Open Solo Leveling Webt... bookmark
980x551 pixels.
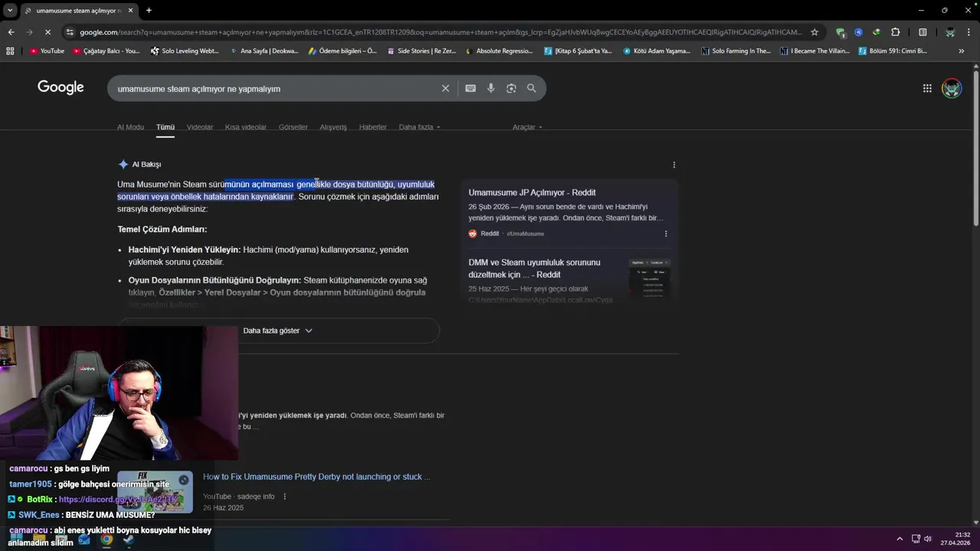[185, 51]
